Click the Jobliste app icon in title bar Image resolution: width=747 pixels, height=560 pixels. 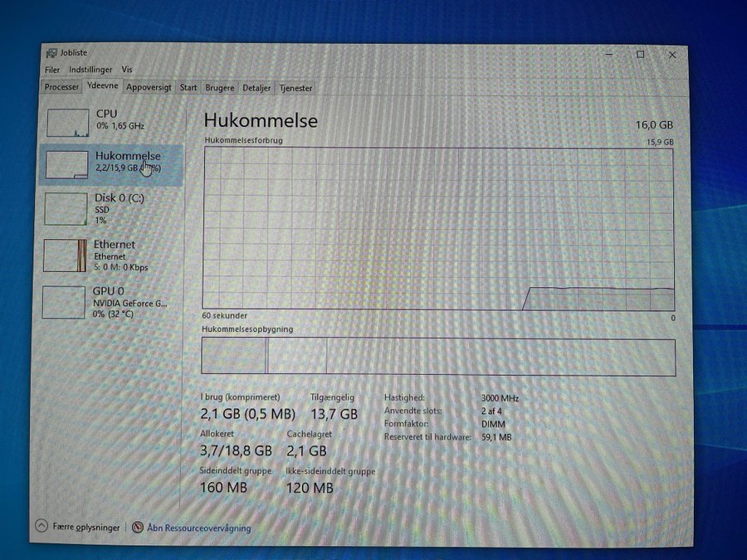pos(51,53)
